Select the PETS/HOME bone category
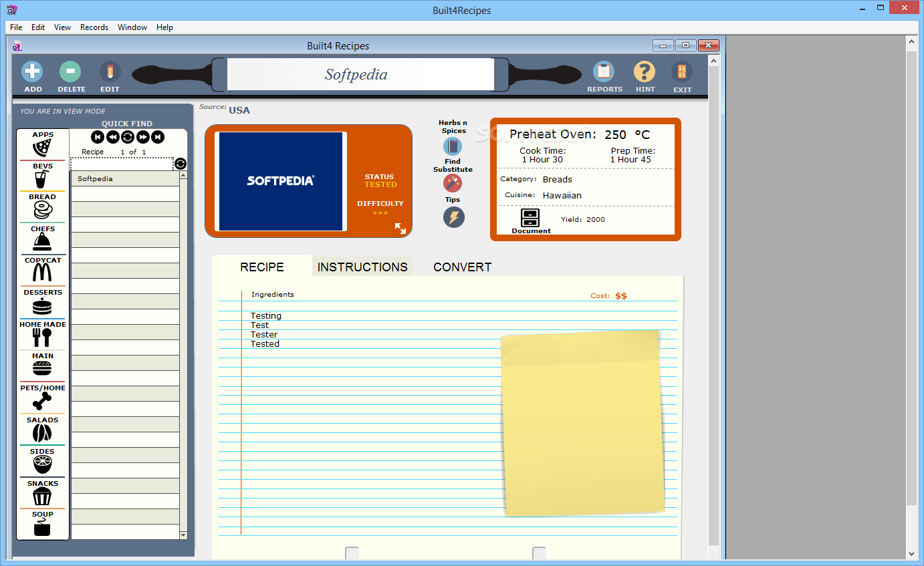Screen dimensions: 924x566 (43, 401)
